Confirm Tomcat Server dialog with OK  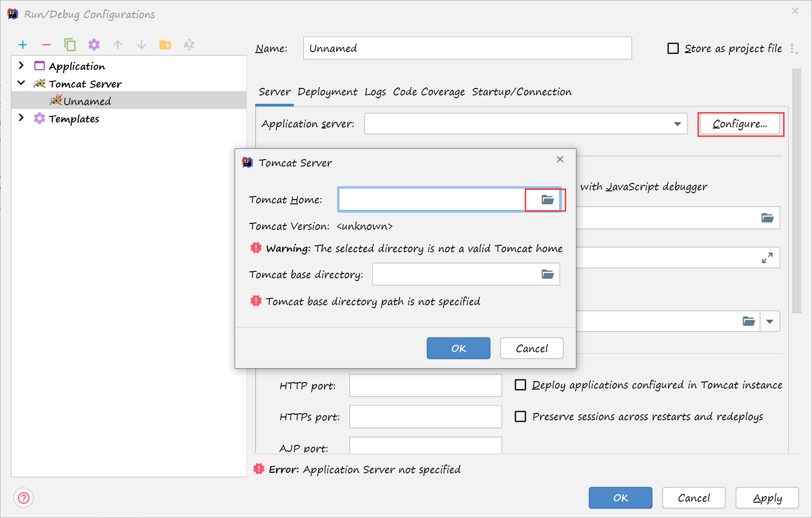459,348
